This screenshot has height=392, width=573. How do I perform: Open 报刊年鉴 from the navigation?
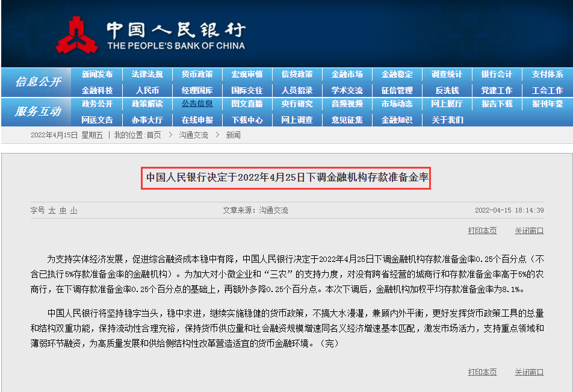point(548,104)
